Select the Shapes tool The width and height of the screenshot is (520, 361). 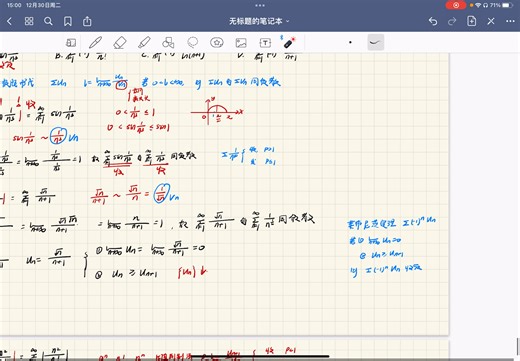pos(168,43)
